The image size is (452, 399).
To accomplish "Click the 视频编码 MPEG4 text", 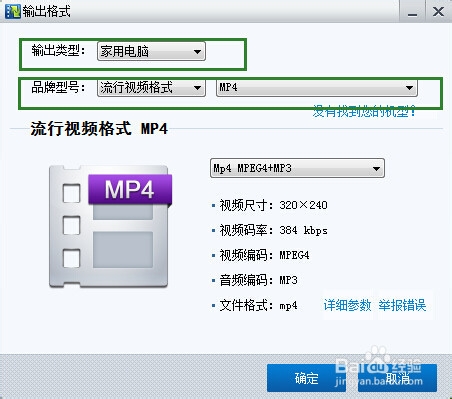I will coord(264,255).
